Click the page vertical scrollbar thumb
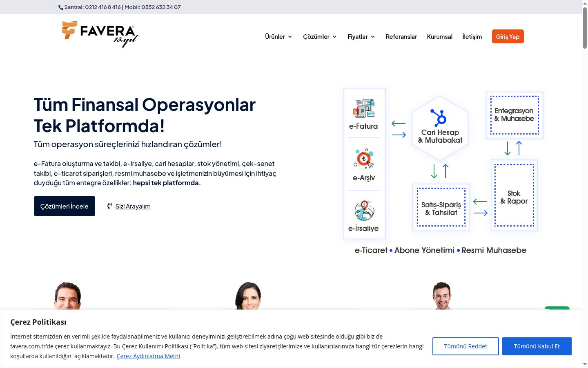The height and width of the screenshot is (368, 588). click(585, 28)
